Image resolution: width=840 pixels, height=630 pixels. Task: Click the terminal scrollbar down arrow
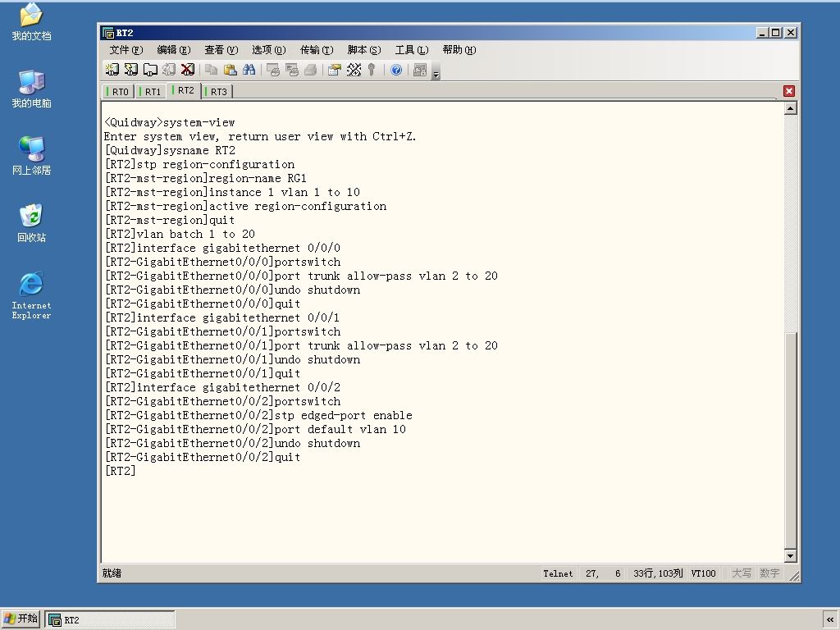pos(790,555)
